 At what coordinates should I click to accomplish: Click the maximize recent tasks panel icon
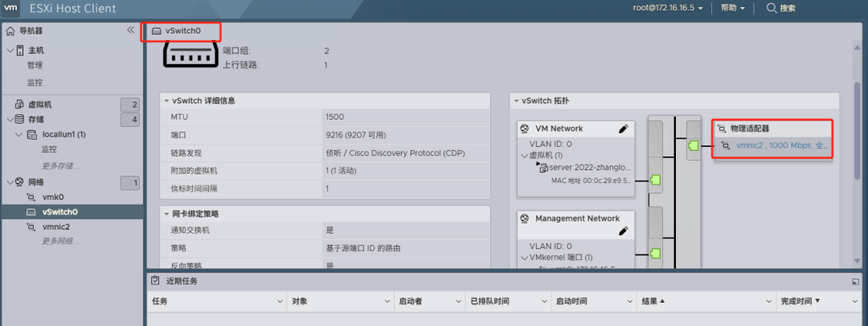[x=855, y=282]
